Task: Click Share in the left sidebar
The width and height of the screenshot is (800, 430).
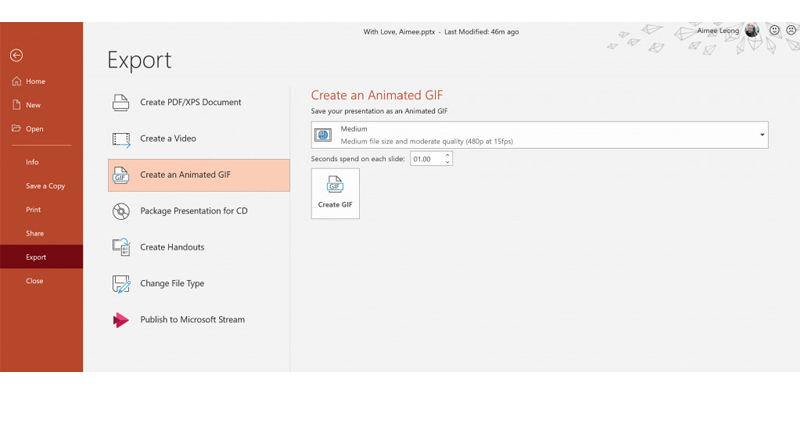Action: (x=35, y=233)
